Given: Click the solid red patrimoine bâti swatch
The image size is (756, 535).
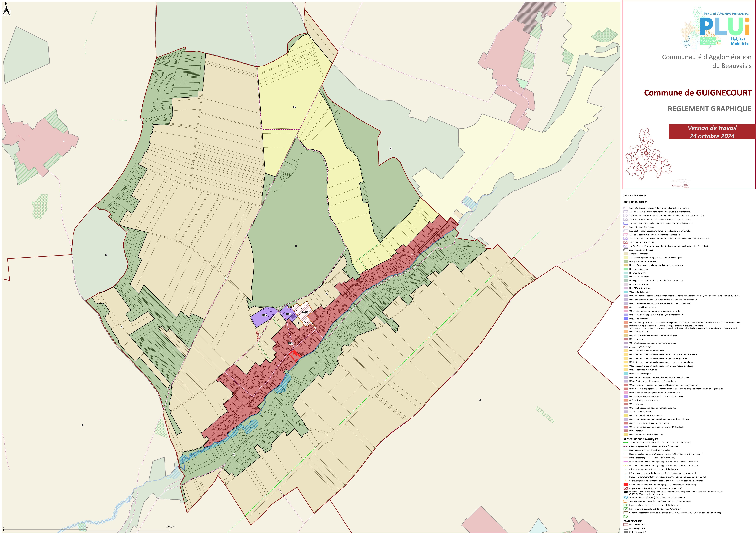Looking at the screenshot, I should (626, 485).
